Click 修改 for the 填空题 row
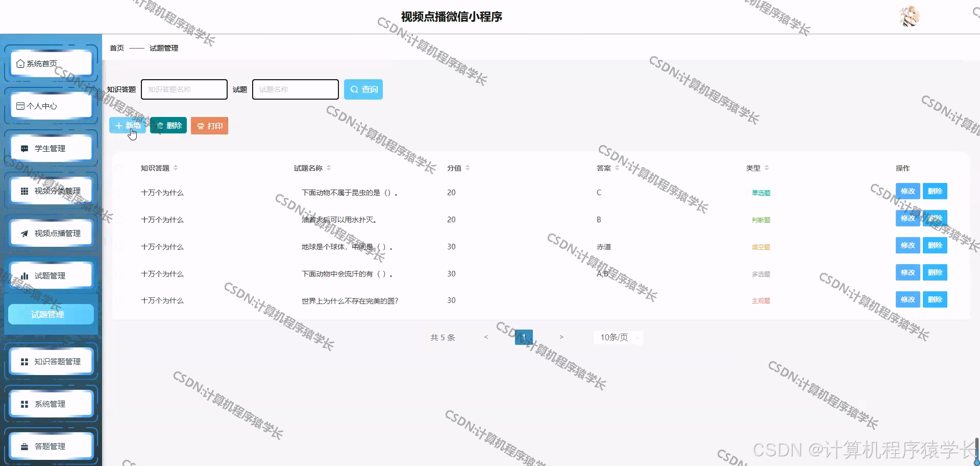Screen dimensions: 980x466 (x=908, y=245)
